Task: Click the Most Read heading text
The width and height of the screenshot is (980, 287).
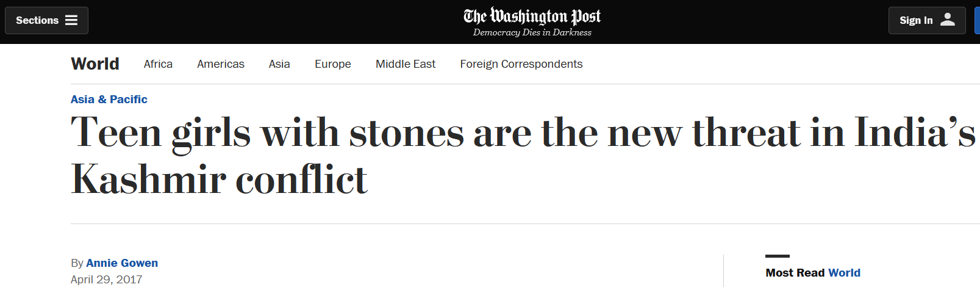Action: pyautogui.click(x=795, y=273)
